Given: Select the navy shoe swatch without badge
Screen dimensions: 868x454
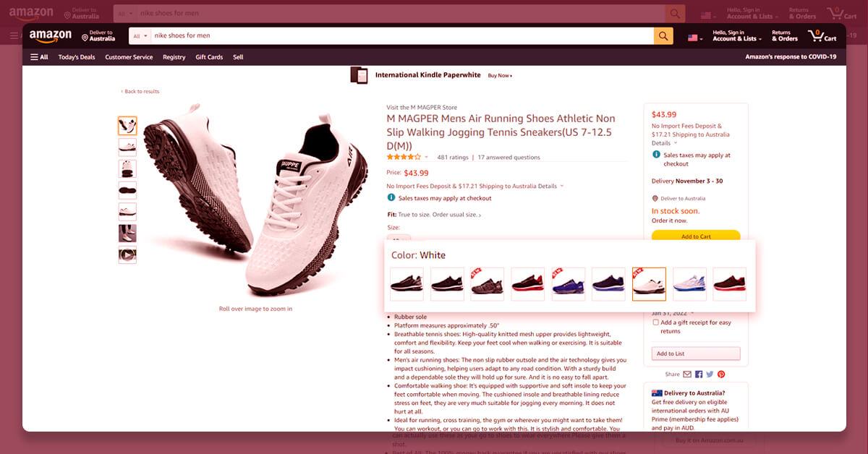Looking at the screenshot, I should click(x=608, y=284).
